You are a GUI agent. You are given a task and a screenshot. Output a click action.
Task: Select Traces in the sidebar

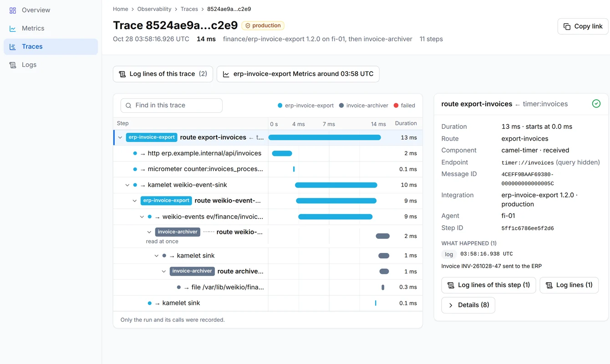coord(51,46)
